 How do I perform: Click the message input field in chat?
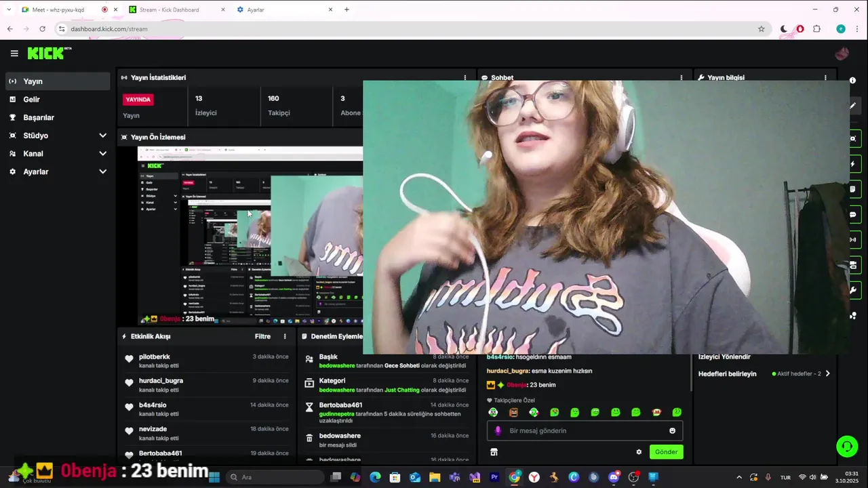[x=585, y=430]
